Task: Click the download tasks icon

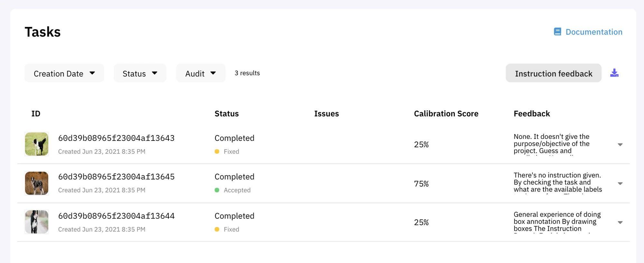Action: point(614,73)
